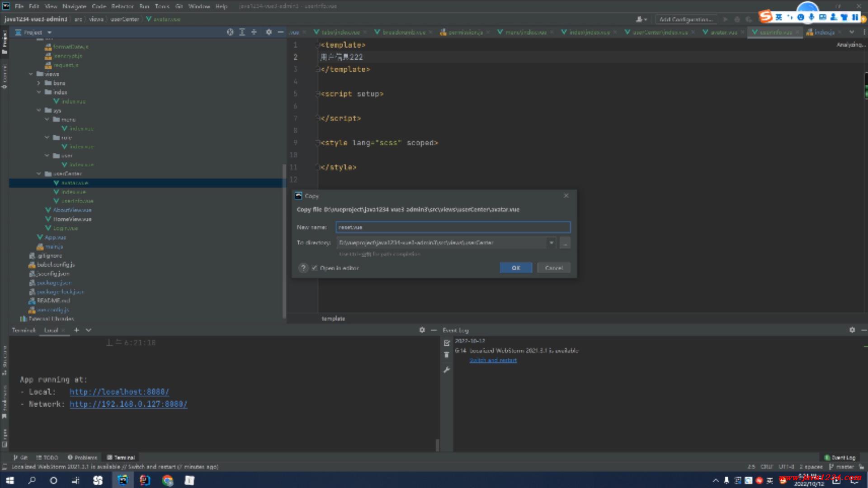Open terminal panel settings gear
Viewport: 868px width, 488px height.
(422, 330)
